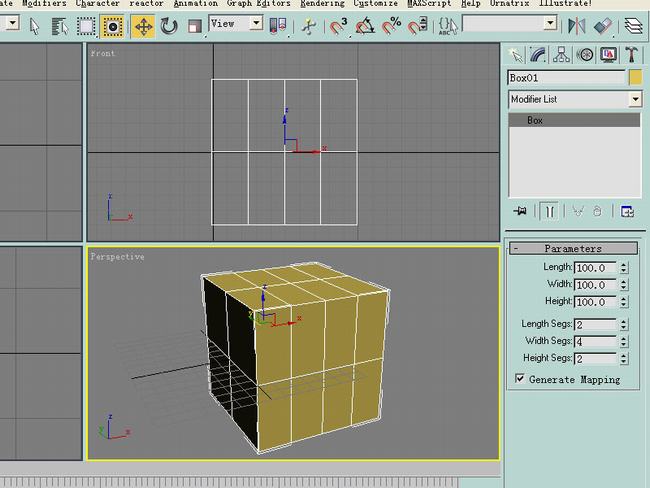650x488 pixels.
Task: Adjust the Length Segs spinner
Action: click(623, 324)
